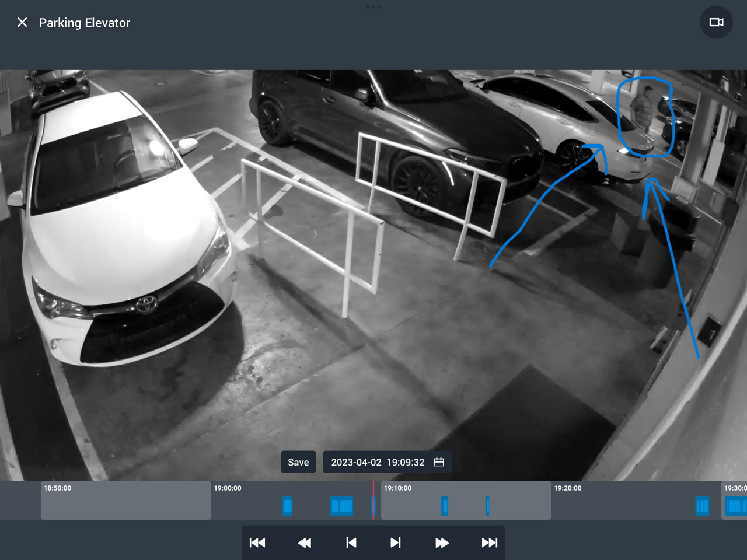Click the circled person in the video
This screenshot has height=560, width=747.
(x=644, y=111)
